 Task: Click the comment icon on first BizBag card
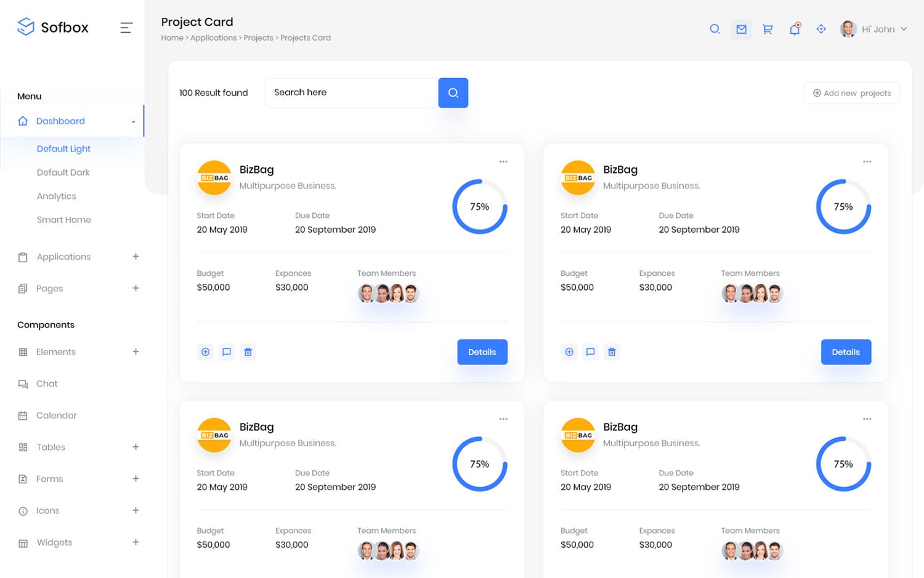227,352
